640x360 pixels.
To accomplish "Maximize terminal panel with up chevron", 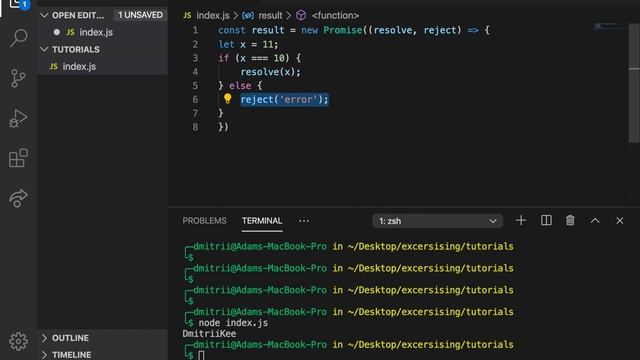I will tap(595, 220).
